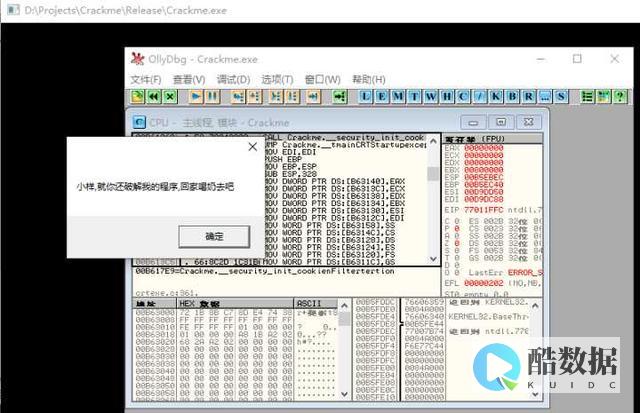The height and width of the screenshot is (413, 640).
Task: Click the Execute till return icon
Action: [313, 97]
